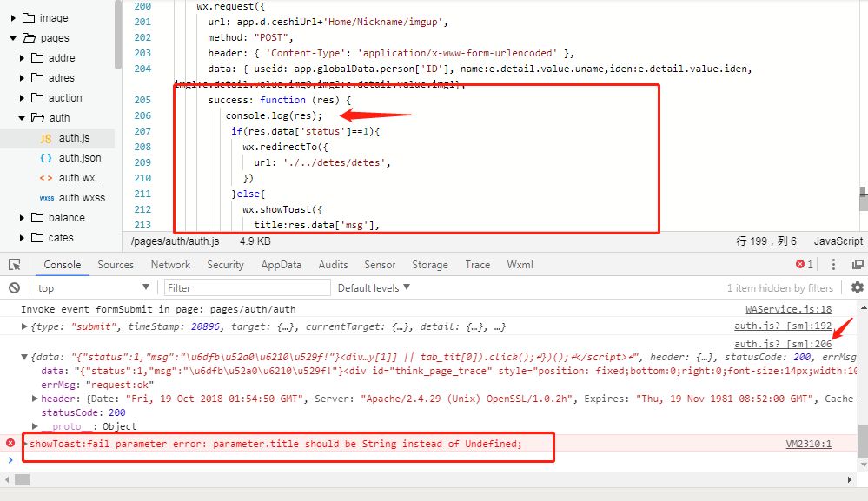This screenshot has width=868, height=501.
Task: Open the top context dropdown
Action: pyautogui.click(x=92, y=287)
